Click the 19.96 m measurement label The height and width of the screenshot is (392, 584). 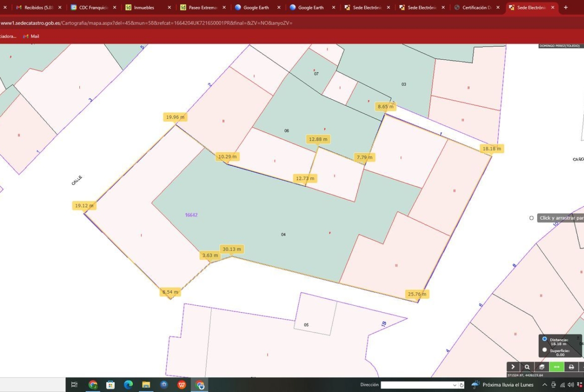tap(175, 117)
